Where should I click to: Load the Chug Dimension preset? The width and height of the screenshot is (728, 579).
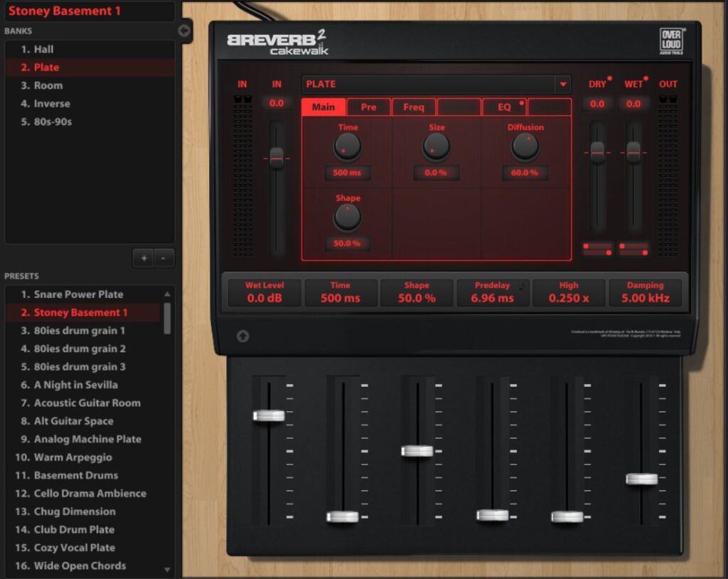tap(84, 511)
